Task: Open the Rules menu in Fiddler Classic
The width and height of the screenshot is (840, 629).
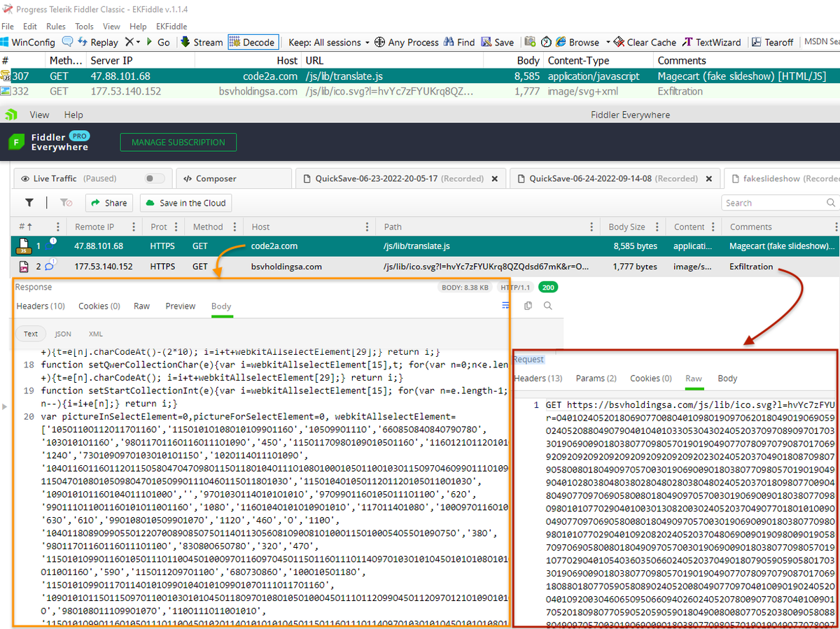Action: pos(56,26)
